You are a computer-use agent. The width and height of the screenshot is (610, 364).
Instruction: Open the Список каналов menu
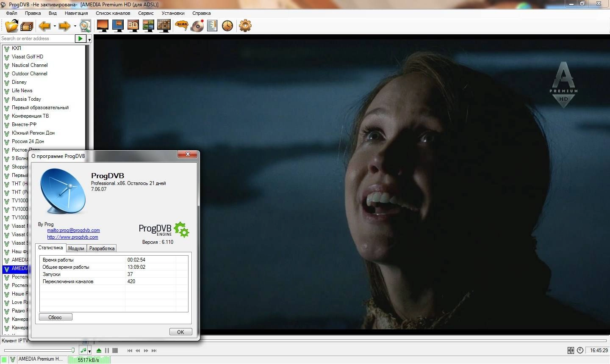click(113, 13)
